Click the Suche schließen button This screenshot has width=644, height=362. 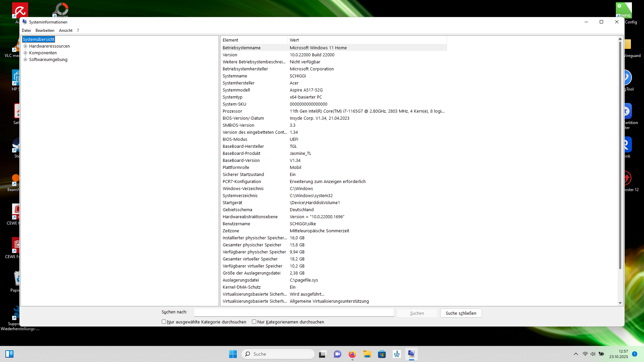[461, 313]
